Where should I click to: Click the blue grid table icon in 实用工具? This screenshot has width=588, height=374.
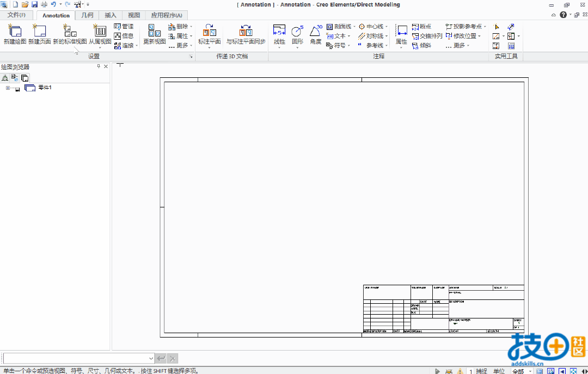point(511,46)
